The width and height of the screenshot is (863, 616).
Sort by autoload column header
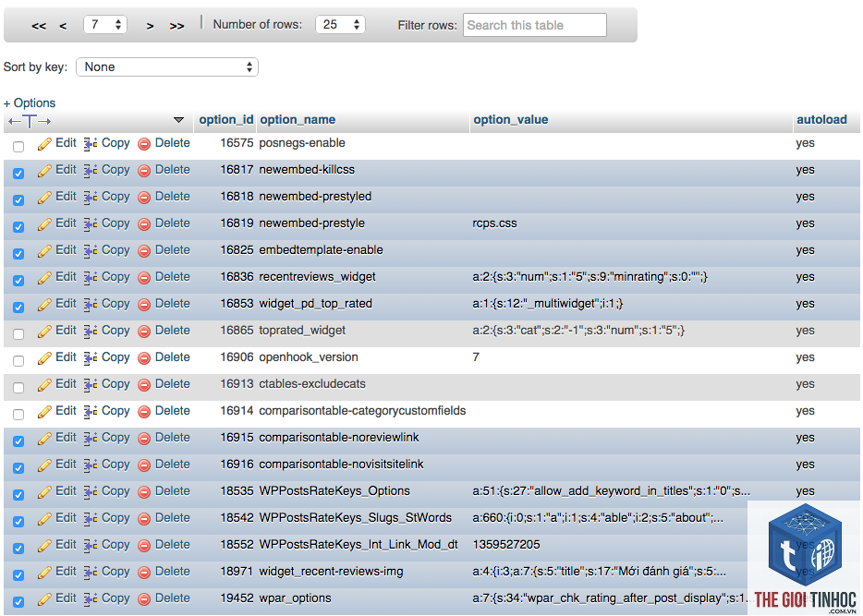[x=821, y=120]
